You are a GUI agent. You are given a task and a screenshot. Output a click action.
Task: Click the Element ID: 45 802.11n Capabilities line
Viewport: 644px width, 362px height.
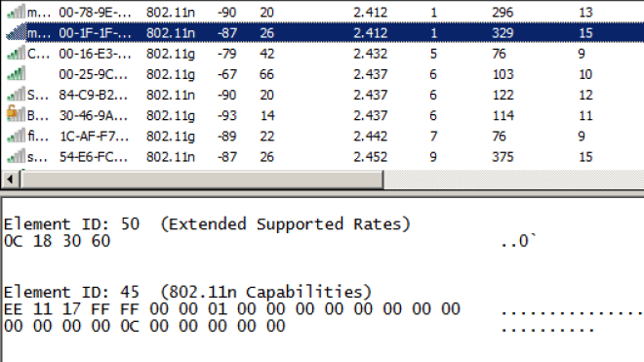[187, 292]
